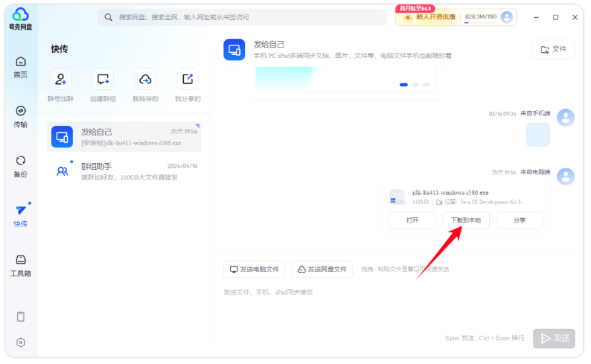This screenshot has height=364, width=591.
Task: Click the 发送电脑文件 button
Action: [x=254, y=270]
